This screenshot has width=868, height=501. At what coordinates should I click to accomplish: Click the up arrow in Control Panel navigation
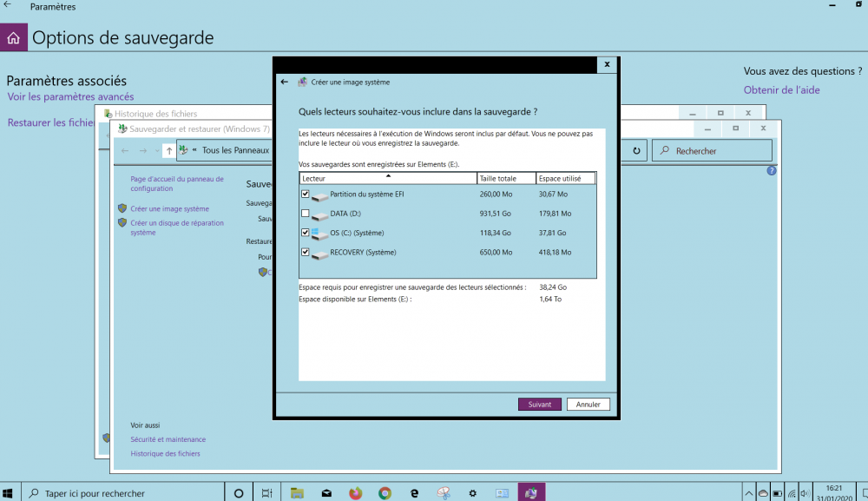pos(168,151)
